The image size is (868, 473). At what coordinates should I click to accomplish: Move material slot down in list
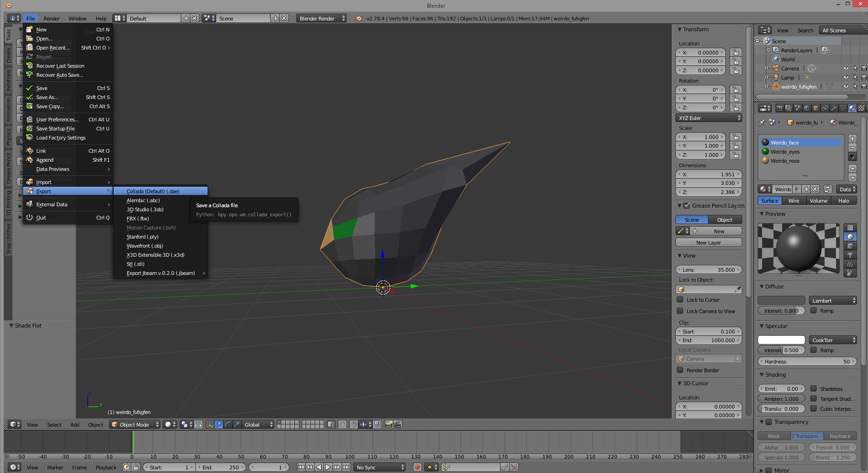853,178
